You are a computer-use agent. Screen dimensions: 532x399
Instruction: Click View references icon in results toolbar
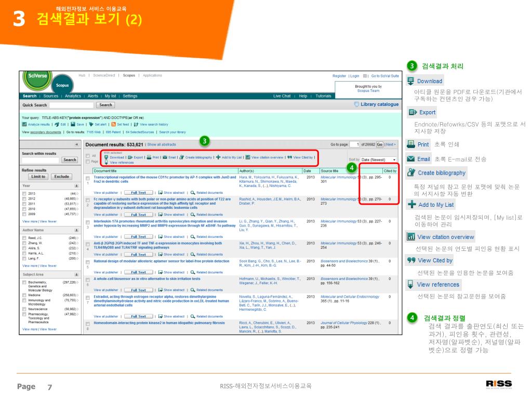point(106,163)
